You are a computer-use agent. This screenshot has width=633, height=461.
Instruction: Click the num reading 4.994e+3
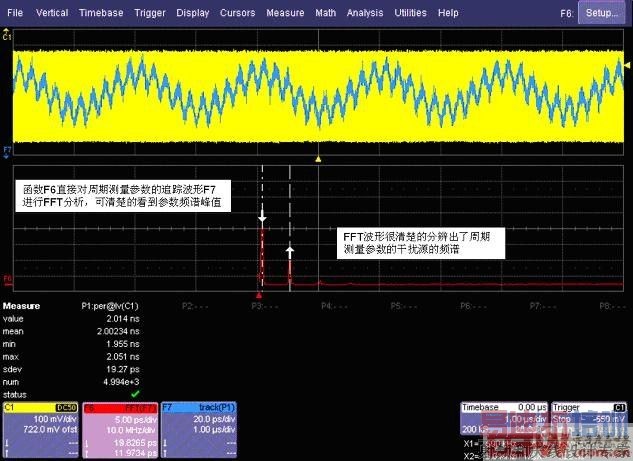click(121, 382)
